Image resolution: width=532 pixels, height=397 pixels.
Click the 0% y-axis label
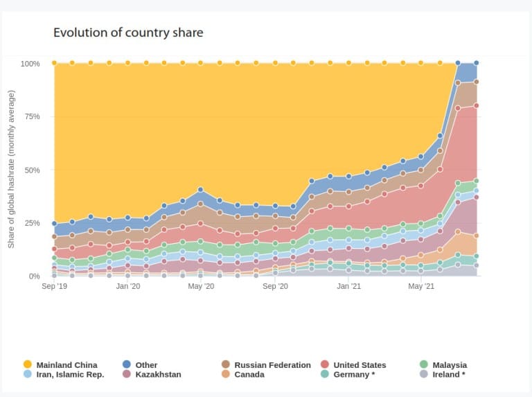tap(34, 276)
